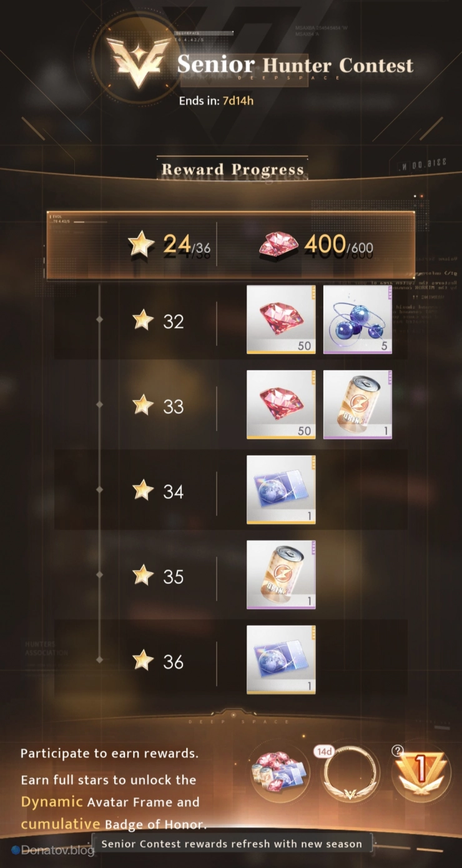The image size is (462, 868).
Task: Tap the 400/600 diamond progress counter
Action: [316, 246]
